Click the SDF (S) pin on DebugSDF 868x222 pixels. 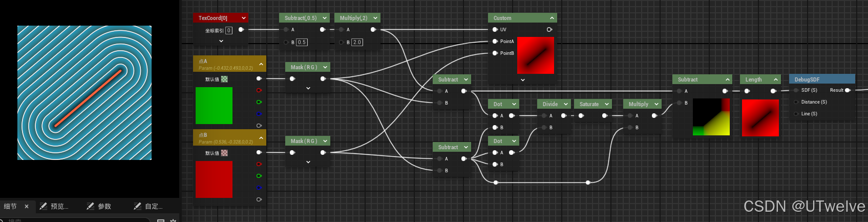click(x=796, y=90)
